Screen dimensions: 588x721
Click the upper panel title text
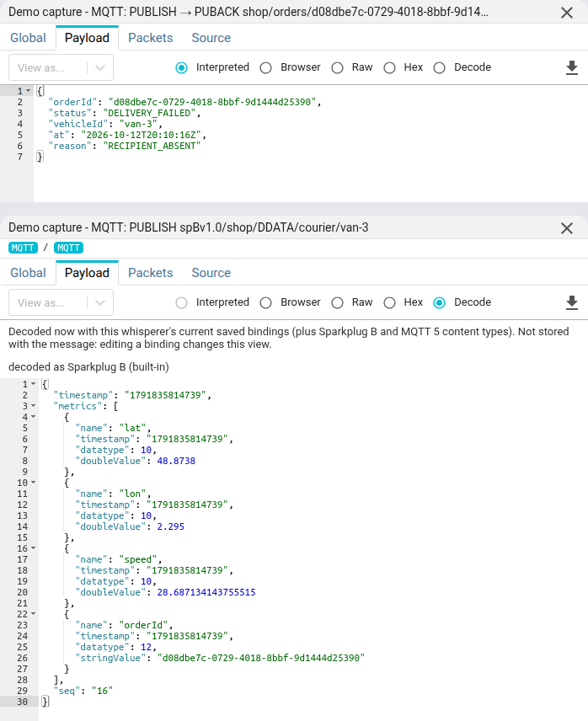tap(249, 12)
